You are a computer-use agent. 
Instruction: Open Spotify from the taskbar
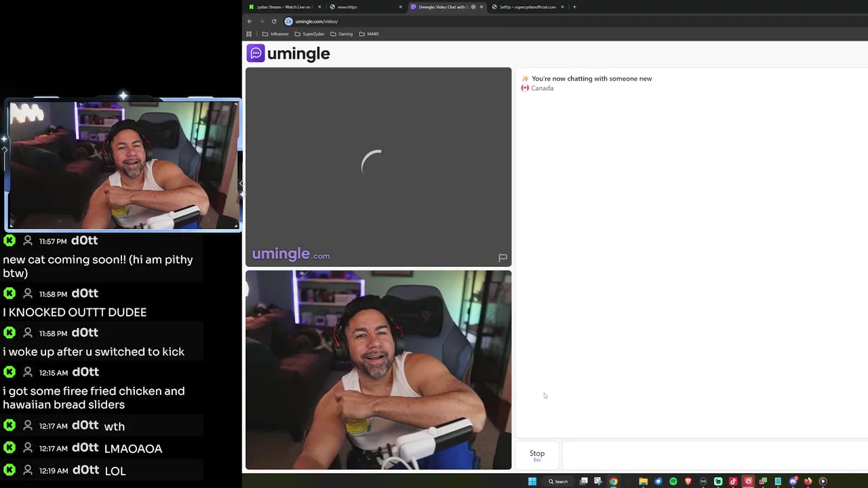pyautogui.click(x=673, y=481)
